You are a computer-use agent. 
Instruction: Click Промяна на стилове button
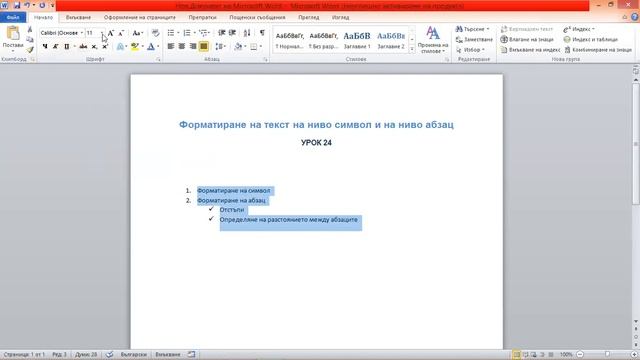[x=433, y=40]
